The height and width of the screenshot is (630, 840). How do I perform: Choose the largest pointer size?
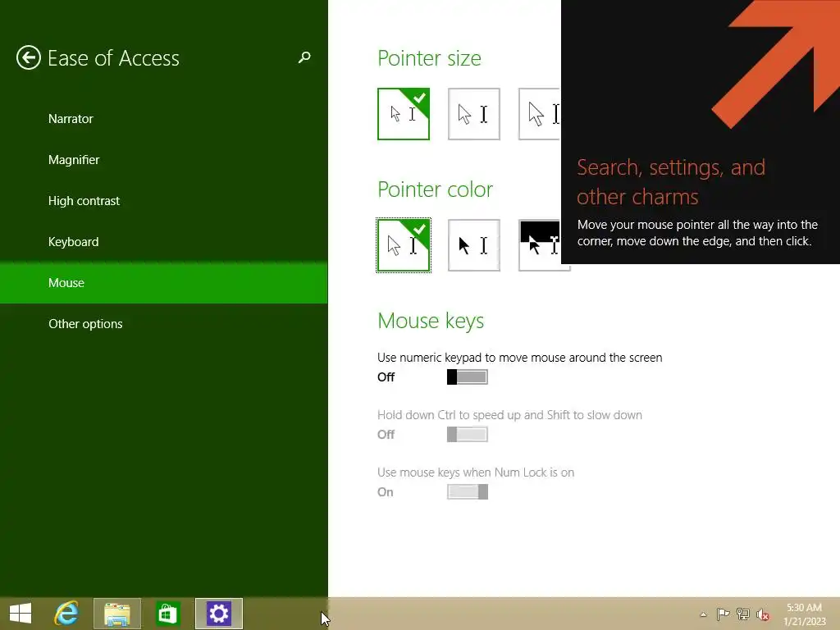click(x=540, y=114)
